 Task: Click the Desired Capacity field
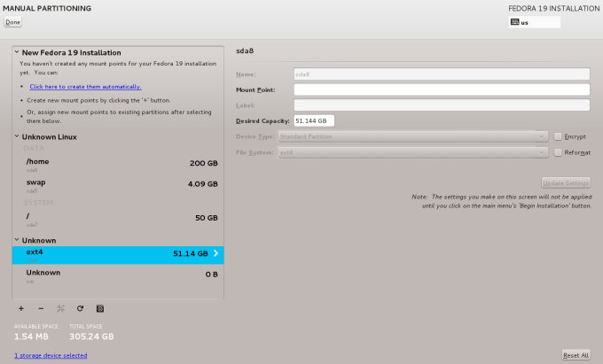(314, 120)
